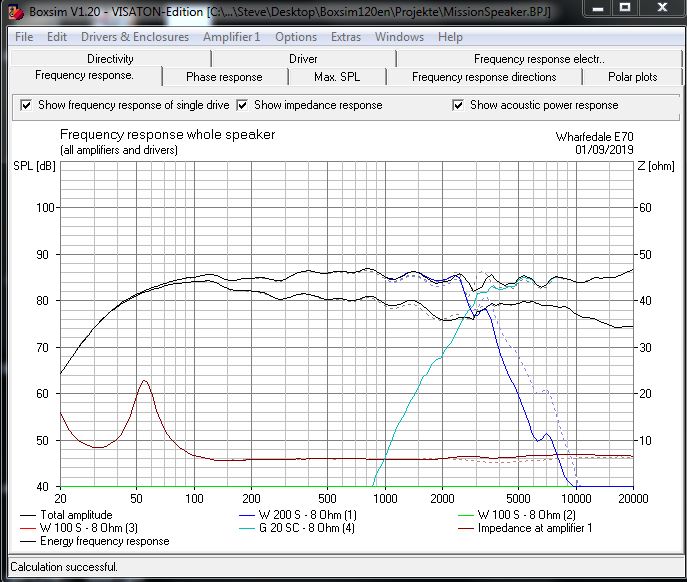Click the 'SPL [dB]' axis label
Viewport: 687px width, 582px height.
34,166
